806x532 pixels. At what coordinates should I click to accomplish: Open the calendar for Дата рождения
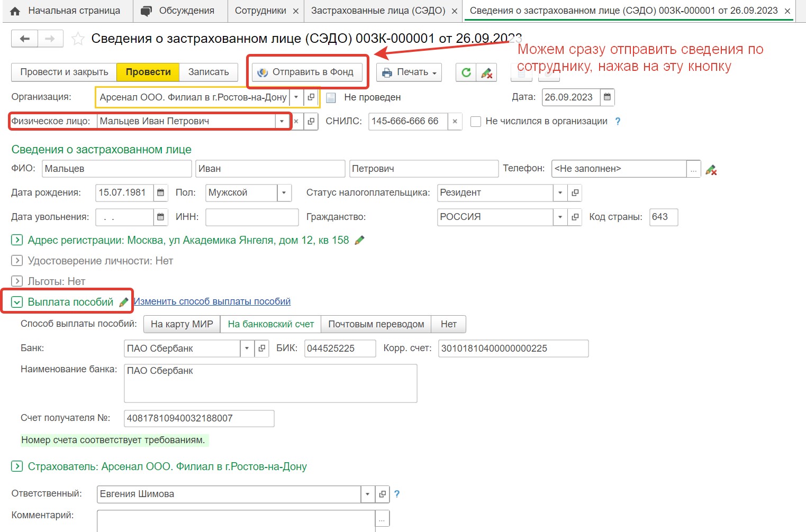click(160, 192)
